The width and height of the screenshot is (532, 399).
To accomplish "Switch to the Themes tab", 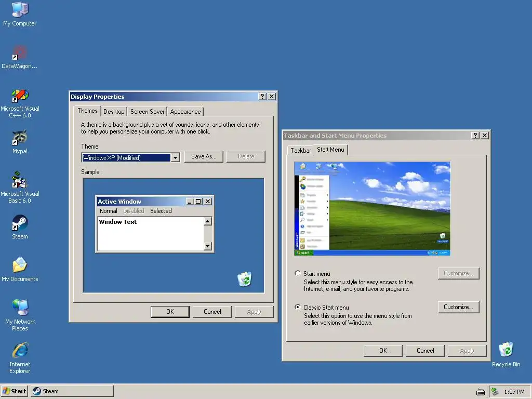I will [x=87, y=111].
